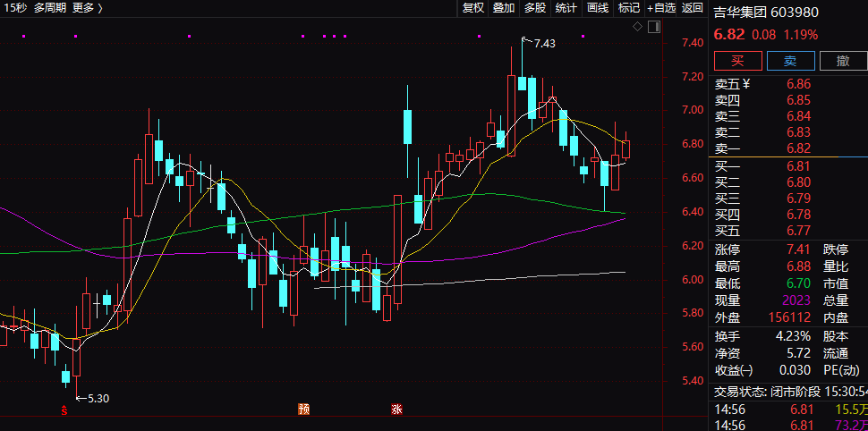Select the 买一 price 6.81
The height and width of the screenshot is (431, 868).
[x=798, y=166]
